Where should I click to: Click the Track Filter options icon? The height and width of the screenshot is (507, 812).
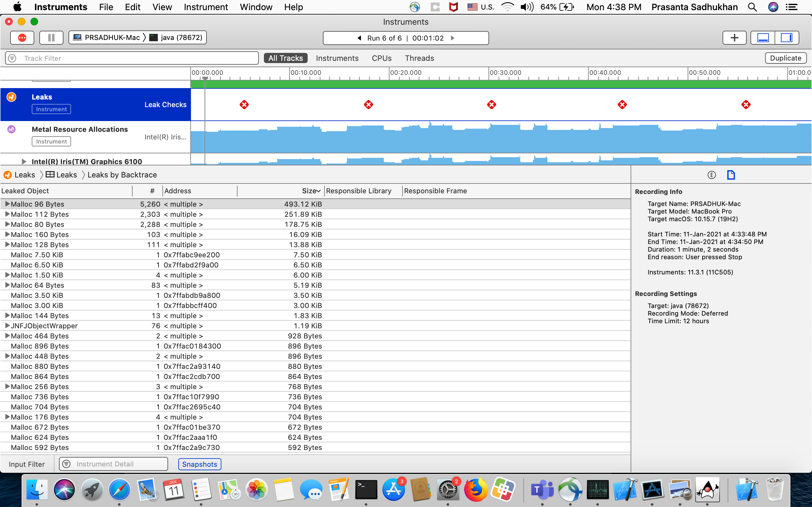coord(12,58)
